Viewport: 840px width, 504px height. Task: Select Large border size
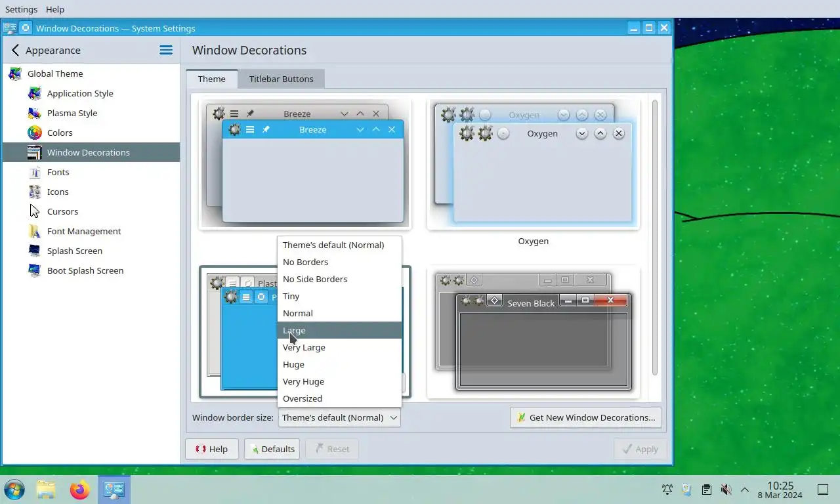(339, 330)
